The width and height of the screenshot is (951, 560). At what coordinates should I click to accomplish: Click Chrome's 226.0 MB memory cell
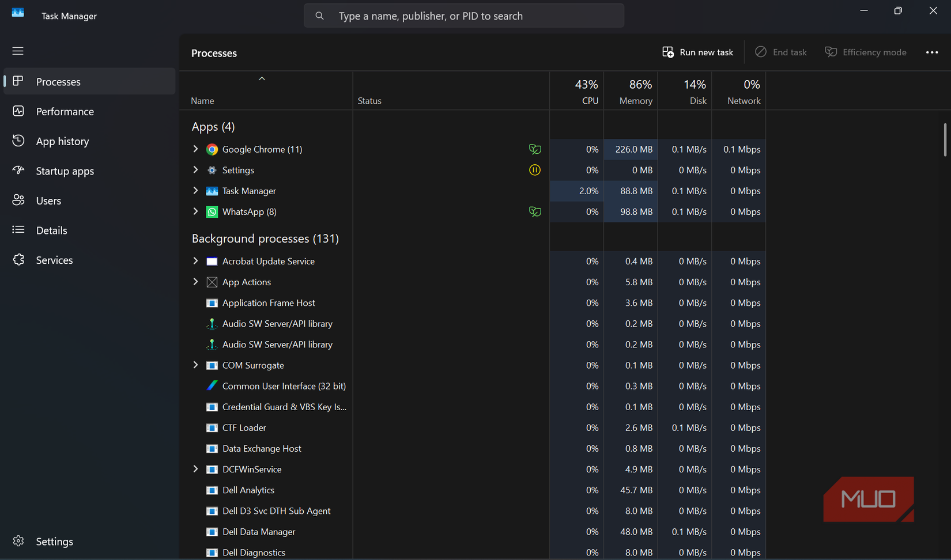[x=631, y=149]
